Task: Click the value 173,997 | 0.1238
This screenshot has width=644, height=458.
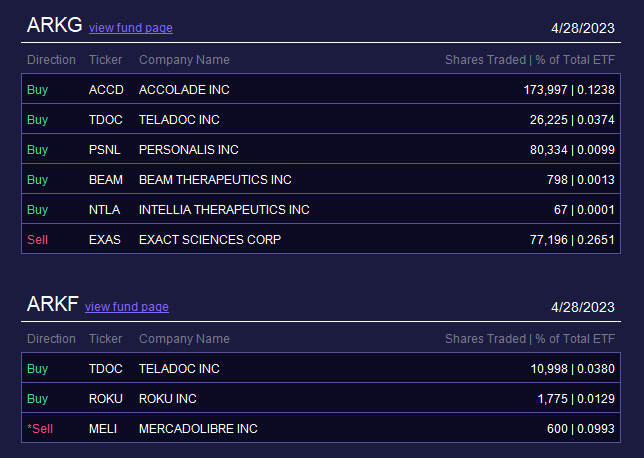Action: point(569,90)
